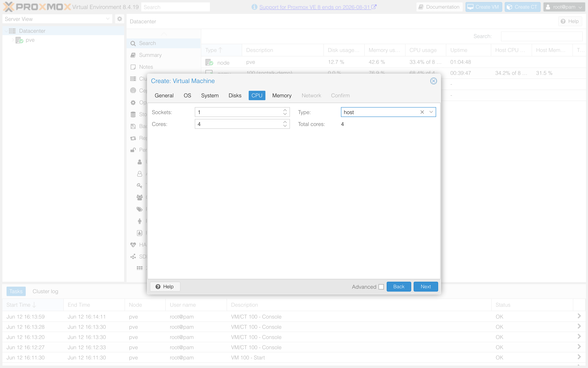
Task: Click the Realms address book icon
Action: coord(139,233)
